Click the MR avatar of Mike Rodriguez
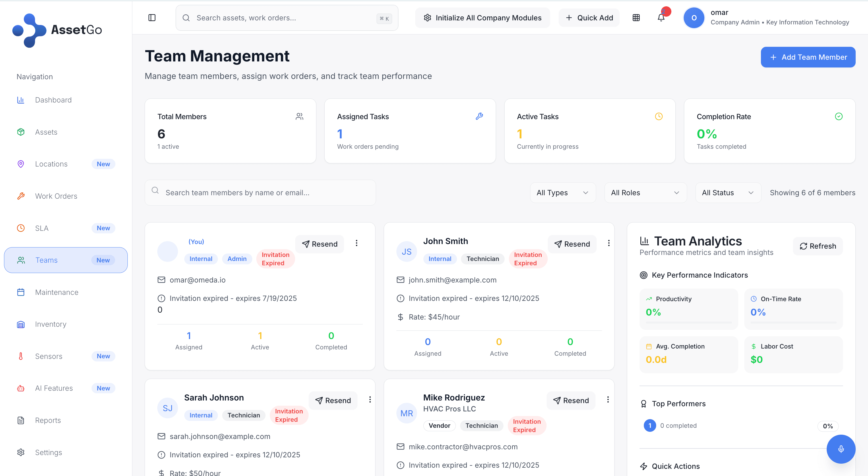 tap(406, 413)
